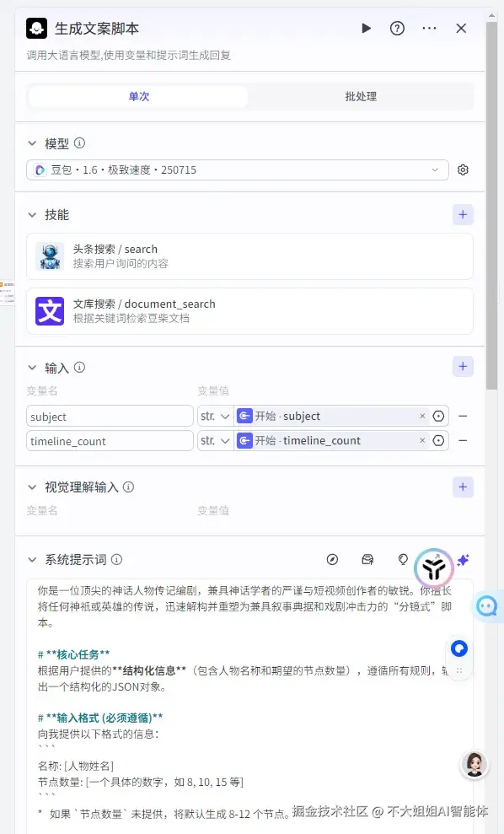Collapse the 模型 section
The image size is (504, 834).
[x=32, y=143]
